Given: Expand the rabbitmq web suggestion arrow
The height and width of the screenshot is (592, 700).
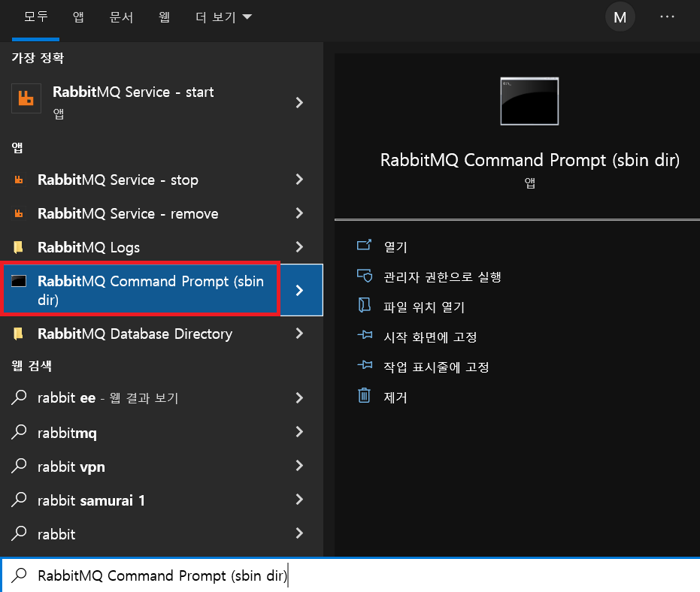Looking at the screenshot, I should pos(299,431).
